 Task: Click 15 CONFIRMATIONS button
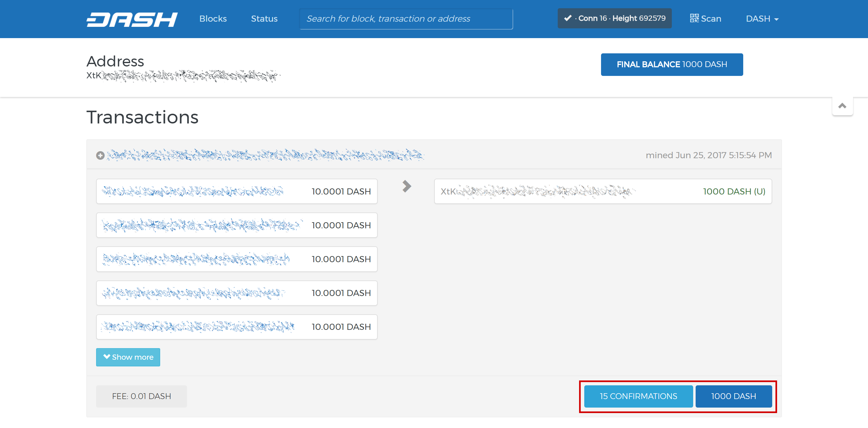(x=638, y=396)
